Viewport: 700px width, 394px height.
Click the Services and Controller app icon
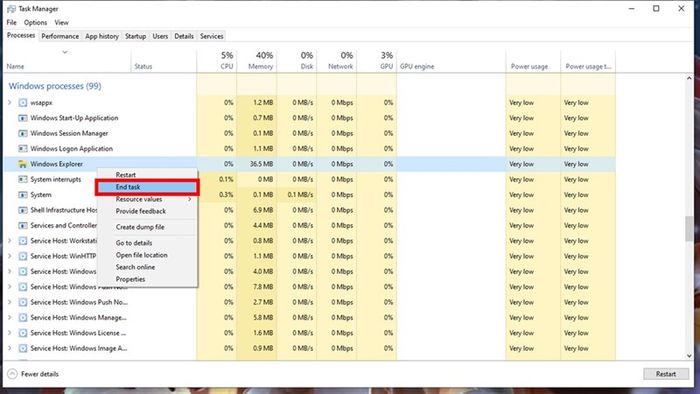click(23, 225)
